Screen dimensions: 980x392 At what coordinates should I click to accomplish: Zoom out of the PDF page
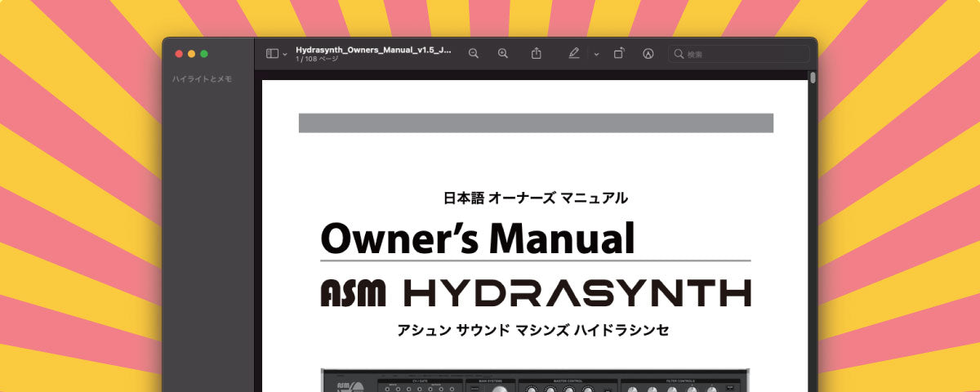point(474,54)
